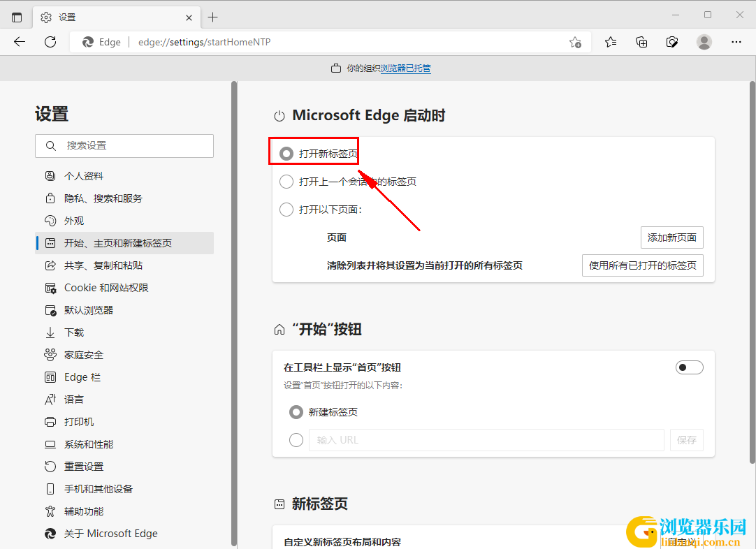
Task: Select the 设置 browser tab
Action: (117, 17)
